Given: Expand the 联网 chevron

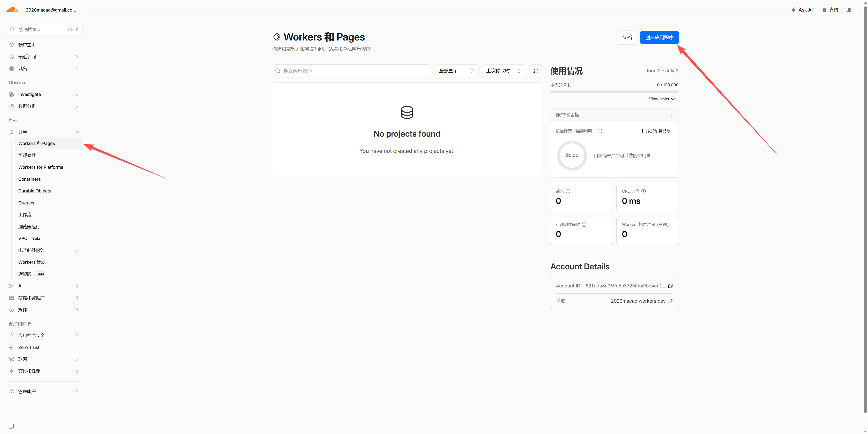Looking at the screenshot, I should 77,359.
